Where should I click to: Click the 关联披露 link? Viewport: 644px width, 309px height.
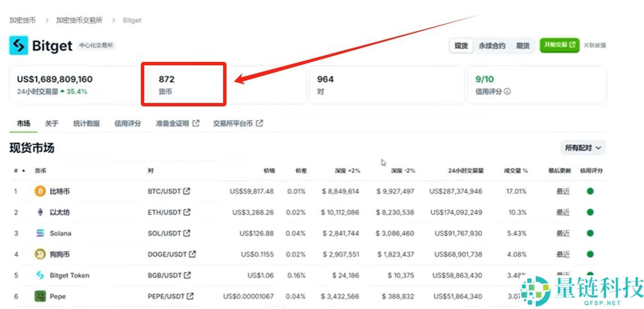tap(595, 45)
